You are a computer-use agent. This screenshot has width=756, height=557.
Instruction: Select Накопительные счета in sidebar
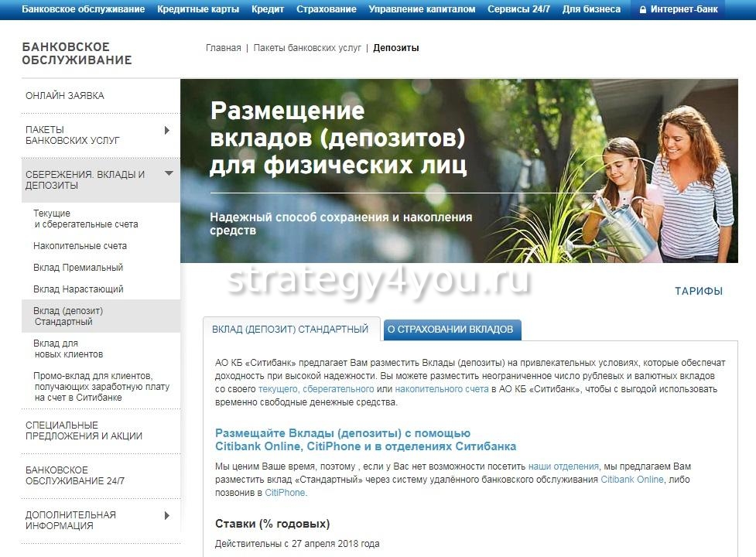coord(80,246)
